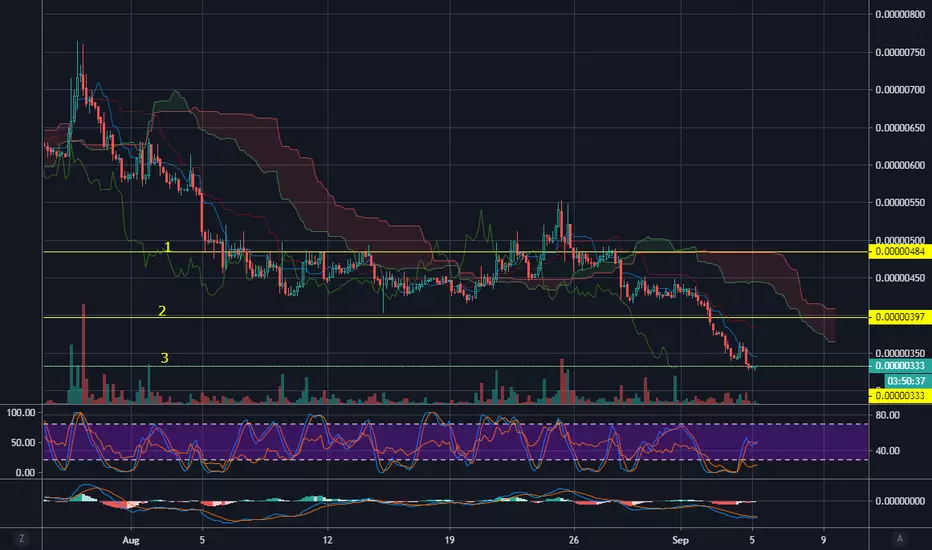The height and width of the screenshot is (550, 932).
Task: Click the 0.00000750 price axis value
Action: pos(900,52)
